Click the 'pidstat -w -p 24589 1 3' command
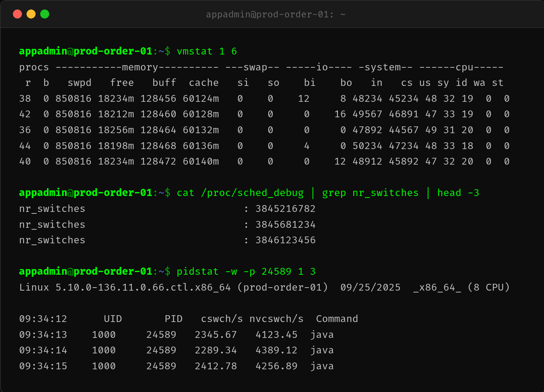The image size is (544, 392). coord(246,271)
